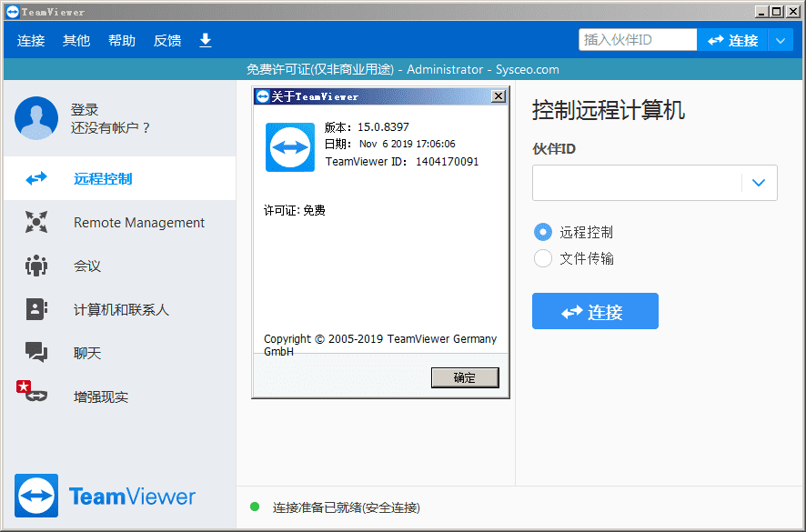The height and width of the screenshot is (532, 806).
Task: Click the 增强现实 icon with red star
Action: pos(32,391)
